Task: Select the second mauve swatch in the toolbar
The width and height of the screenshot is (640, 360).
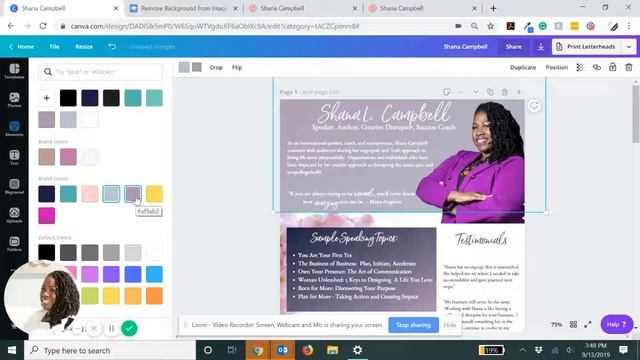Action: pyautogui.click(x=197, y=67)
